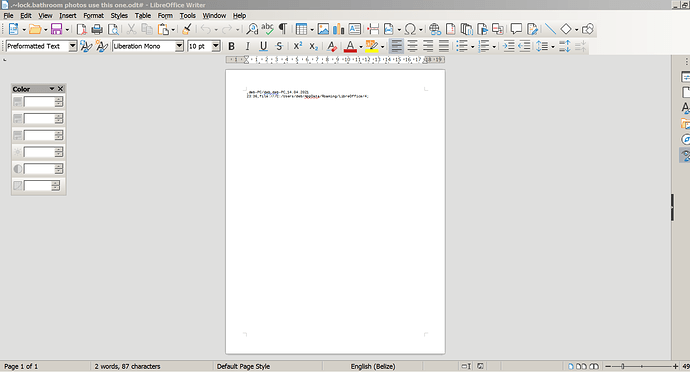The height and width of the screenshot is (372, 690).
Task: Open the Format menu
Action: [93, 15]
